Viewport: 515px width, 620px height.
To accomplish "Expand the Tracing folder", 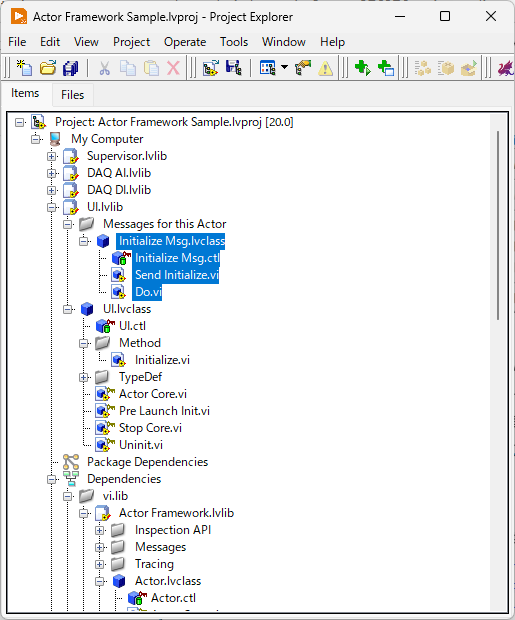I will (x=100, y=564).
